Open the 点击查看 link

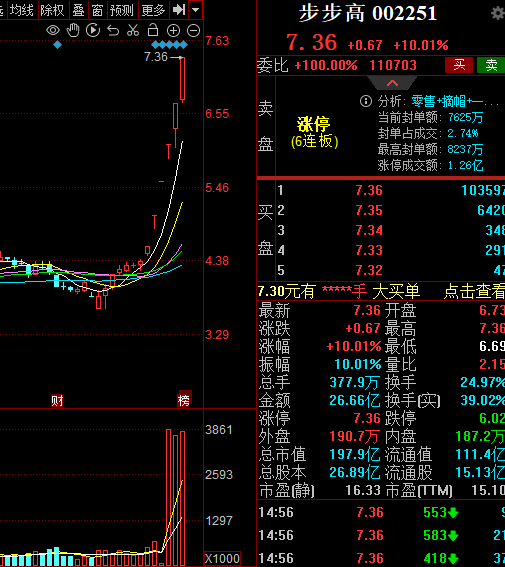click(474, 291)
